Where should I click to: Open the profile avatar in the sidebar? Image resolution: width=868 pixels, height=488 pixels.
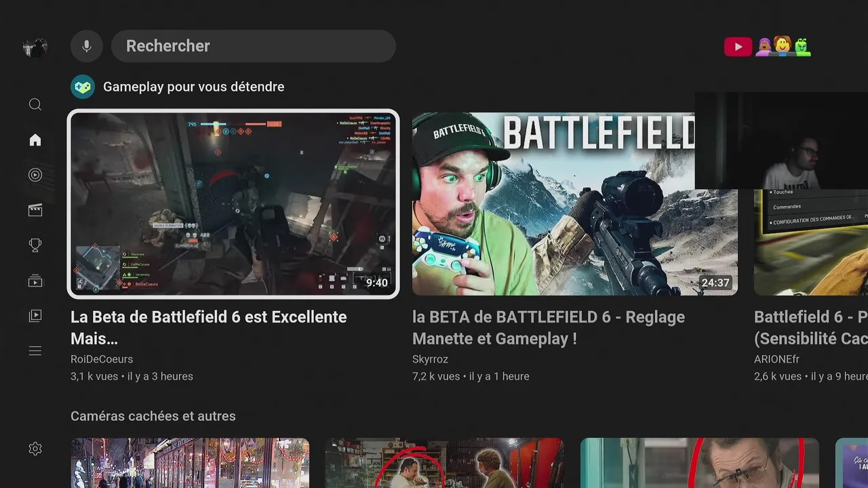point(35,47)
